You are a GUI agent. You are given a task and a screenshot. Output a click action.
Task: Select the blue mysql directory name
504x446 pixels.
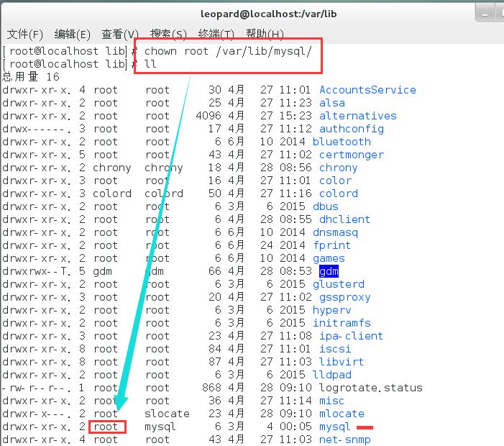point(334,427)
